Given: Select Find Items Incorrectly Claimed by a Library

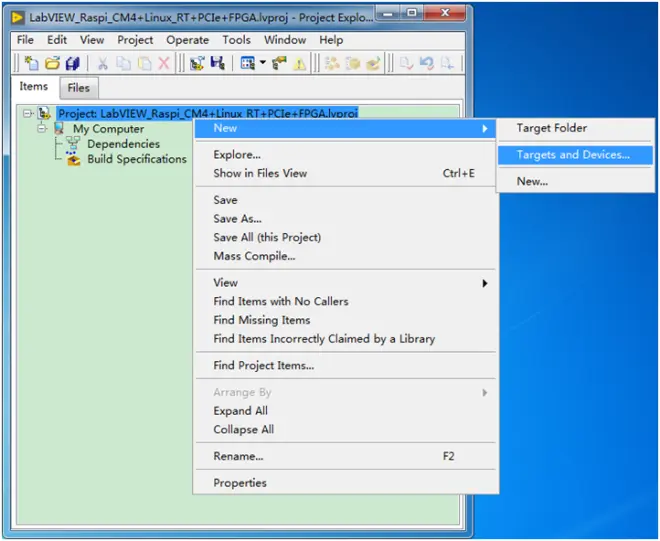Looking at the screenshot, I should [345, 339].
